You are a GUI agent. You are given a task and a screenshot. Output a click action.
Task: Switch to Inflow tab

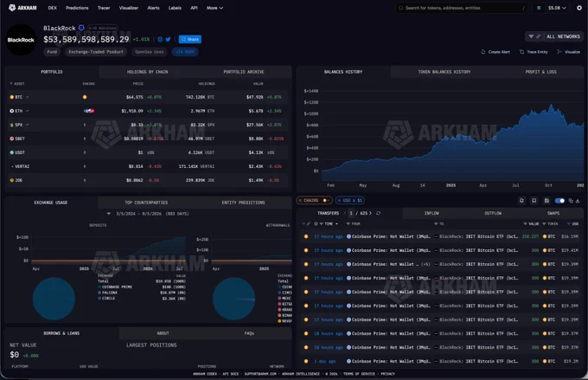click(431, 213)
